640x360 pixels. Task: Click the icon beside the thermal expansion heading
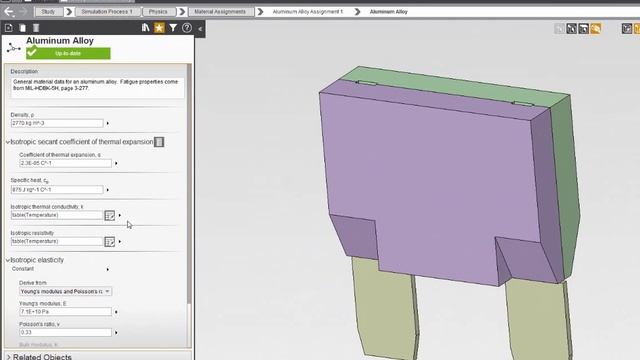click(159, 142)
